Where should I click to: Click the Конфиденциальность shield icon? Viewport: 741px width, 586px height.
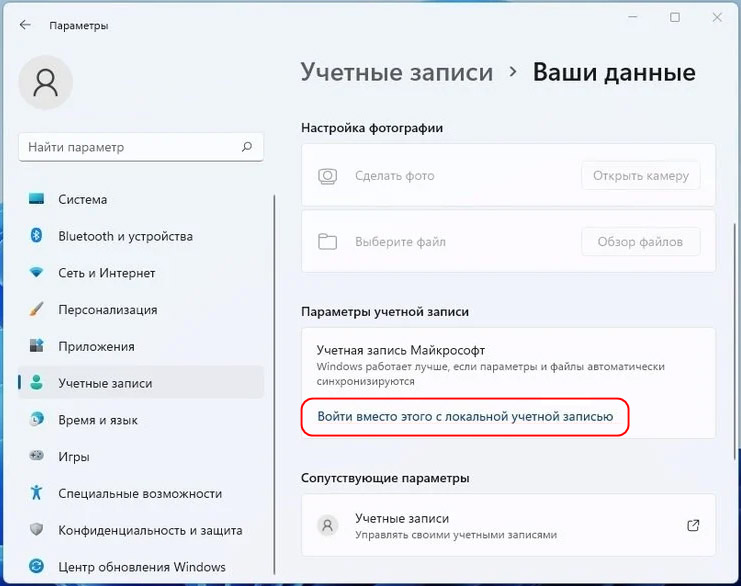pyautogui.click(x=36, y=529)
